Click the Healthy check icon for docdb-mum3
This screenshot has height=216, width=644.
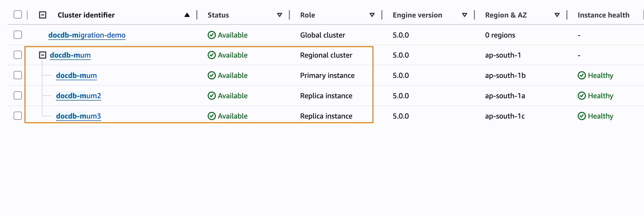(x=582, y=116)
